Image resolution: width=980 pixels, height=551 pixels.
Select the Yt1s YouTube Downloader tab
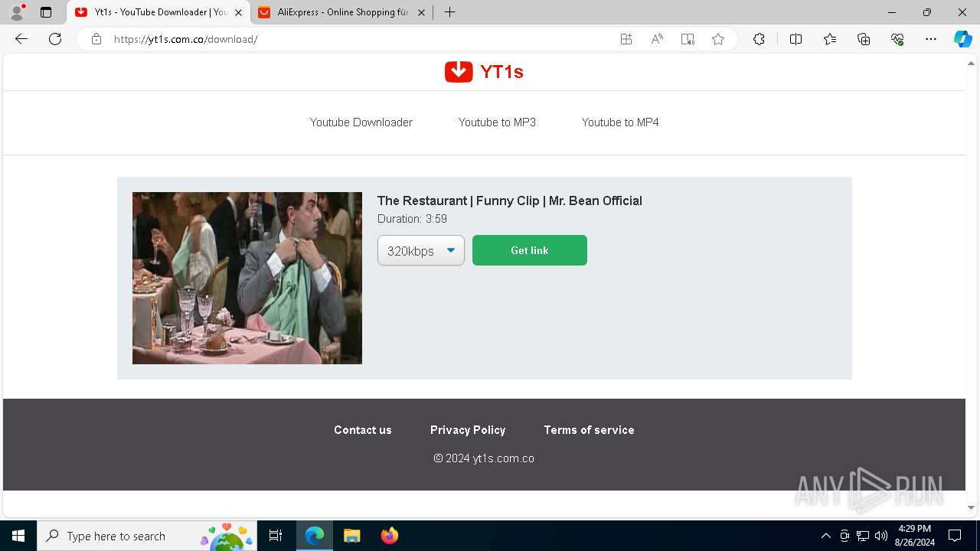(158, 12)
